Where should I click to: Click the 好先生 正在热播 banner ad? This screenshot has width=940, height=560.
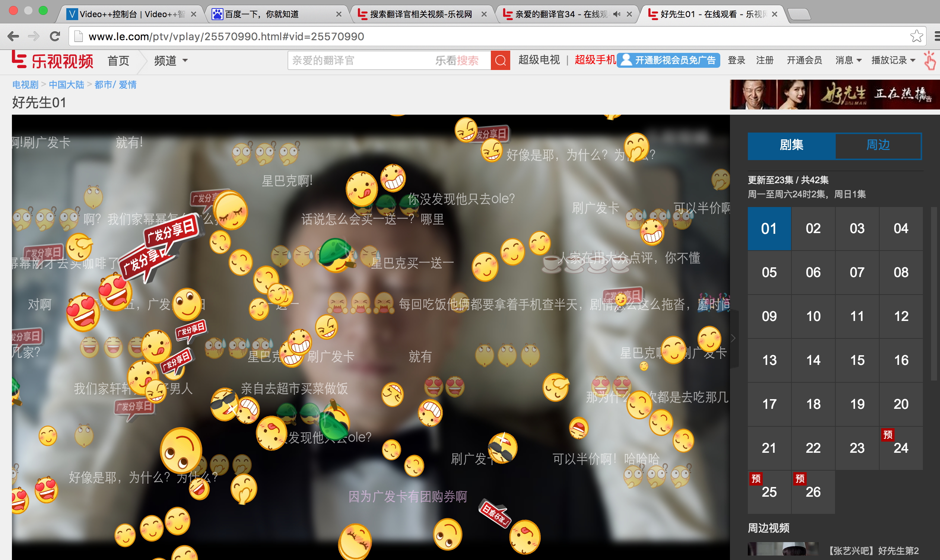click(x=834, y=94)
